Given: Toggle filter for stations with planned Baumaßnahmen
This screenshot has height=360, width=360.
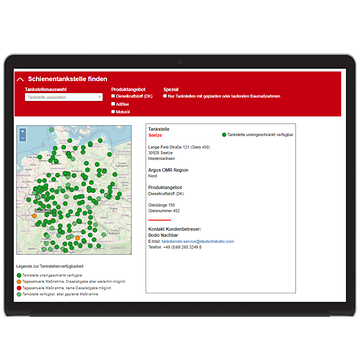Looking at the screenshot, I should [x=165, y=96].
